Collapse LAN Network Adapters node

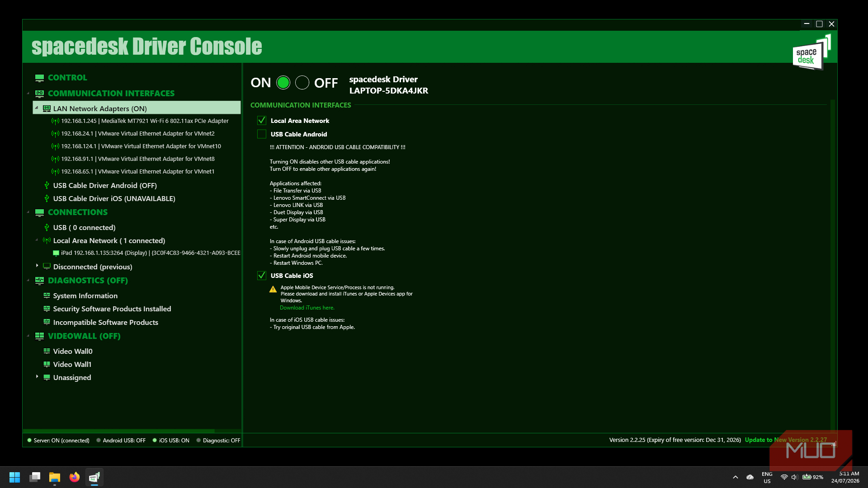(x=37, y=108)
